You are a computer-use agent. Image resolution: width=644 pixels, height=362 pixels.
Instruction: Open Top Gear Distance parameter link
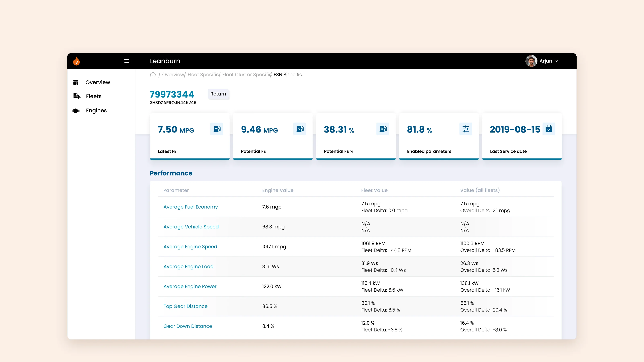click(186, 306)
